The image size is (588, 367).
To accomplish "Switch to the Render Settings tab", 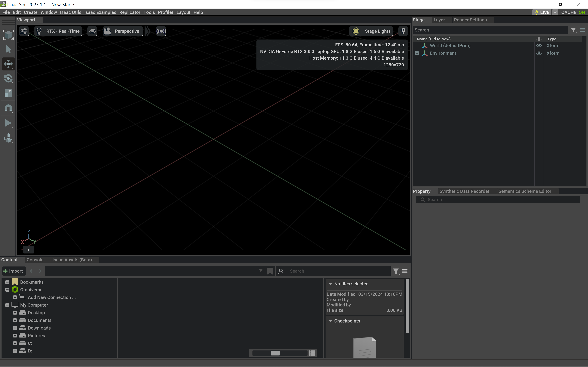I will (470, 20).
